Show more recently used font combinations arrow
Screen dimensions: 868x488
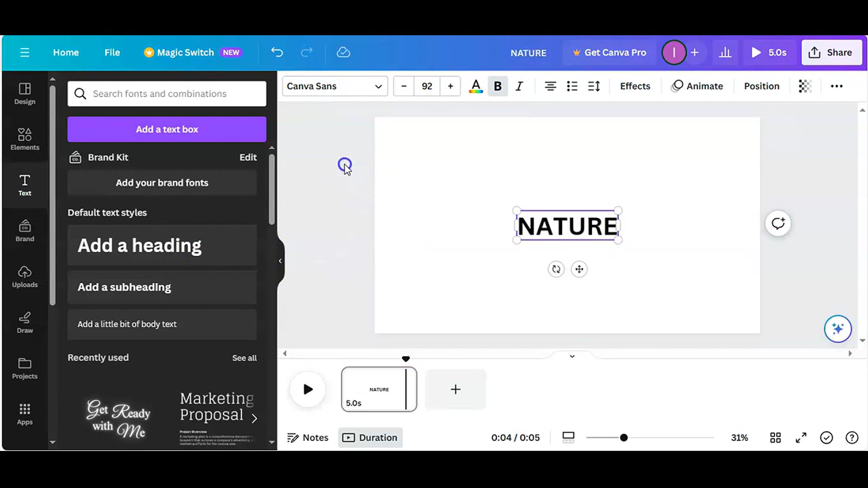point(255,418)
